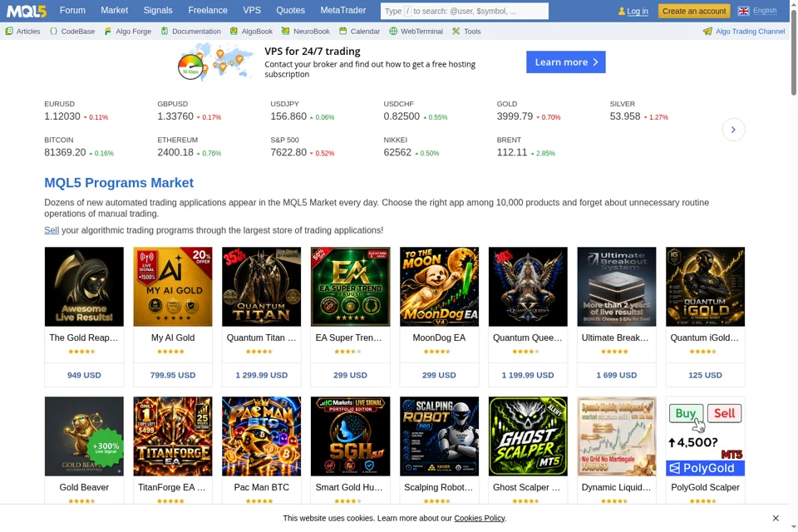Focus the site search field

pos(465,11)
